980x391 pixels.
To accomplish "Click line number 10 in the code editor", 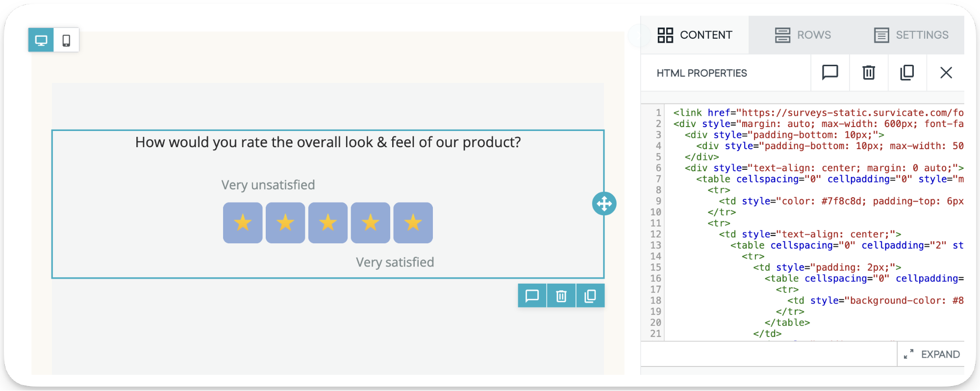I will click(x=655, y=212).
